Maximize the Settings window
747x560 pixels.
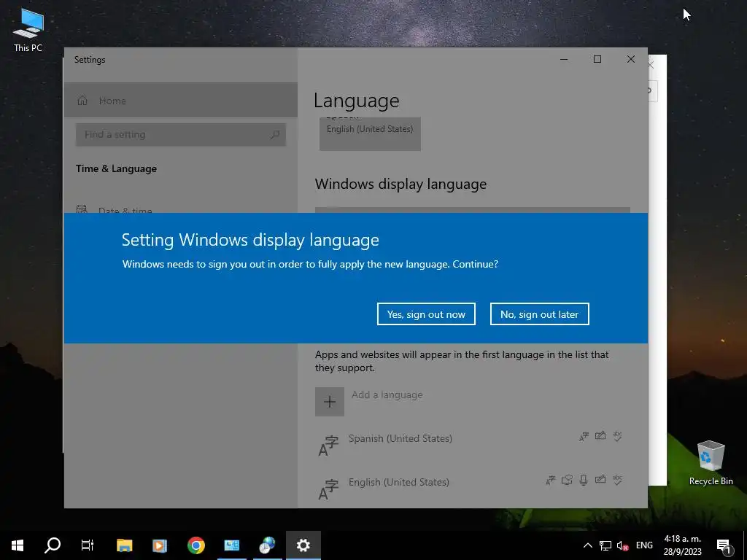[597, 59]
